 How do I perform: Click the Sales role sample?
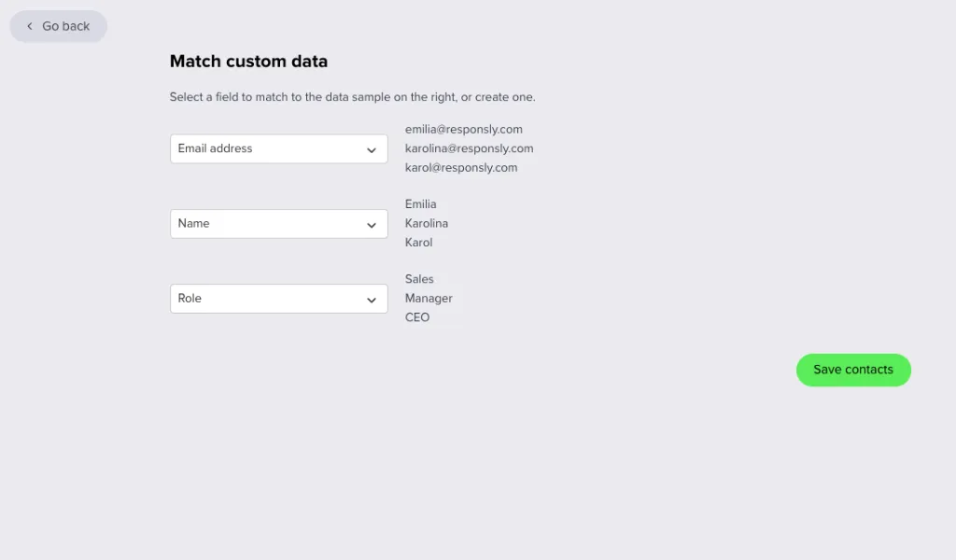[x=419, y=279]
